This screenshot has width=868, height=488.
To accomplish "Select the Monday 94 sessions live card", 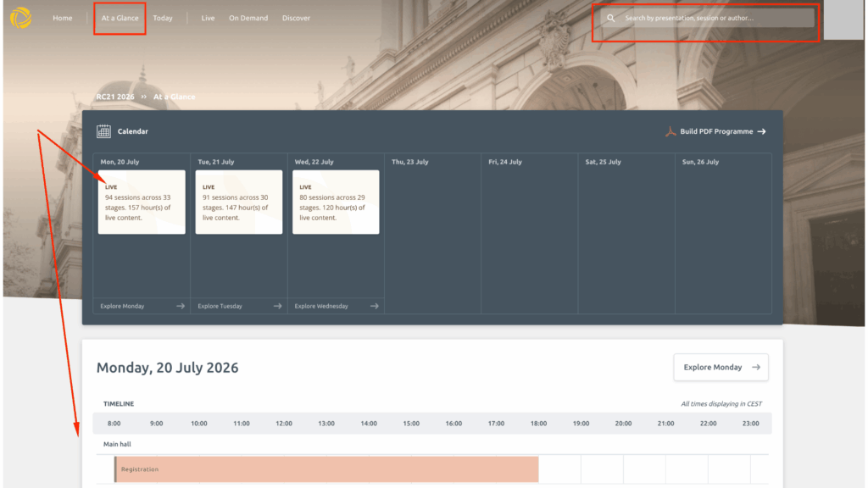I will point(142,202).
